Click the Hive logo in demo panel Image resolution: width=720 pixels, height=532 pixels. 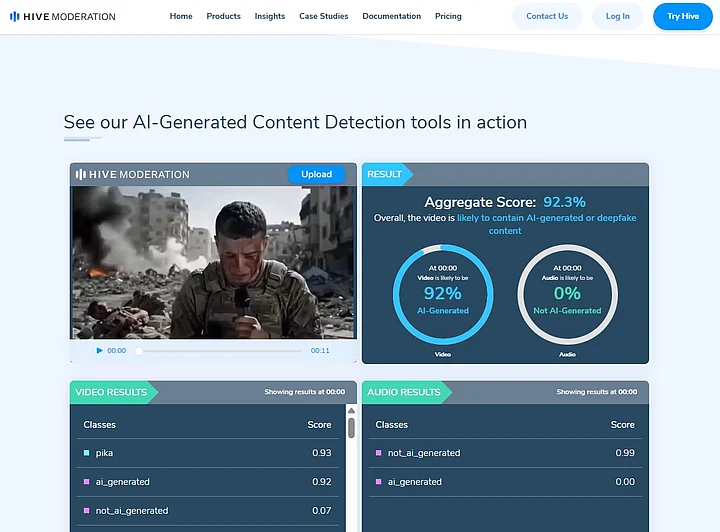coord(132,174)
